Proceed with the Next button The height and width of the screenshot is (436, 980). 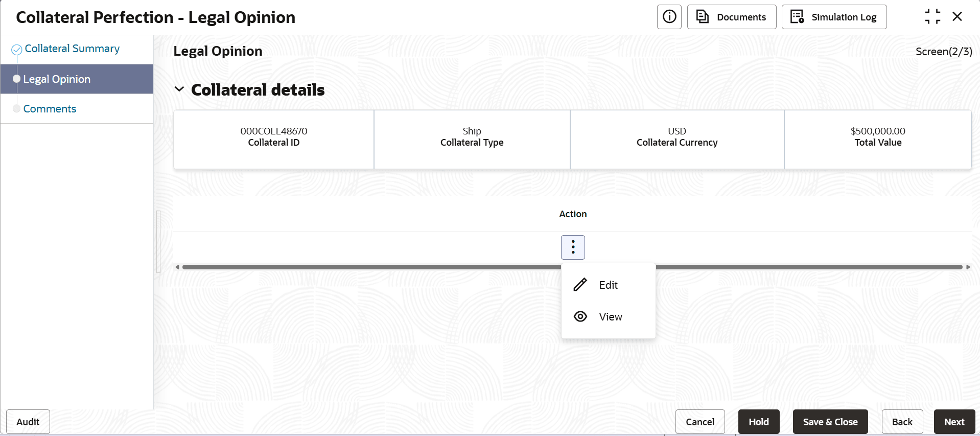click(x=954, y=422)
